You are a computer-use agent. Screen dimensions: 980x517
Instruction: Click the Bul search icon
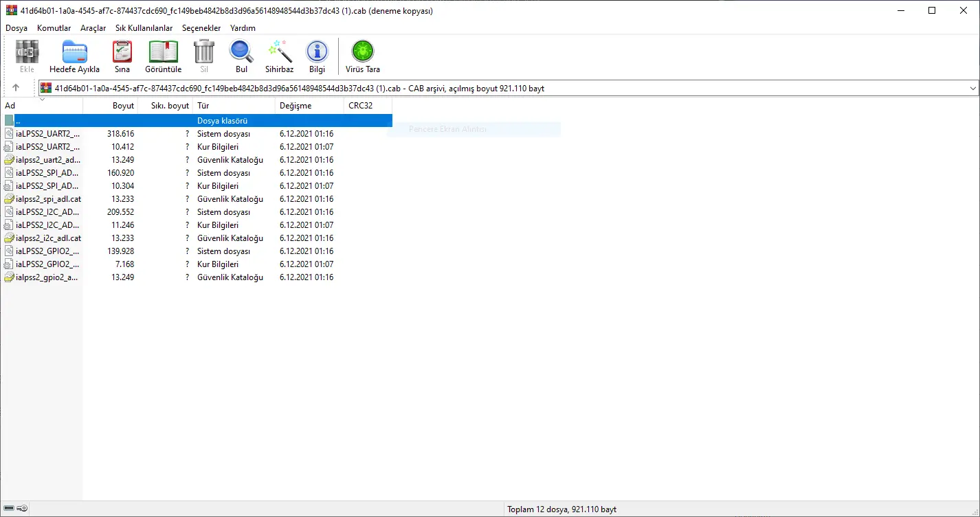tap(241, 51)
